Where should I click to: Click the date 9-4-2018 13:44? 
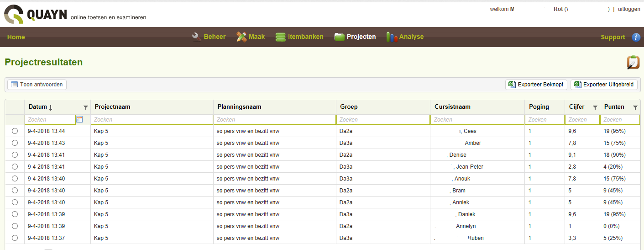pyautogui.click(x=46, y=131)
